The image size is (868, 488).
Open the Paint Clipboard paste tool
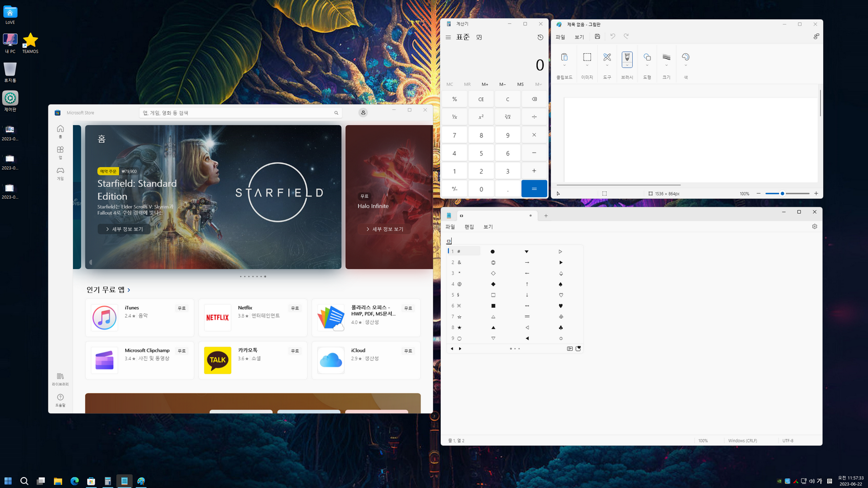click(x=564, y=57)
